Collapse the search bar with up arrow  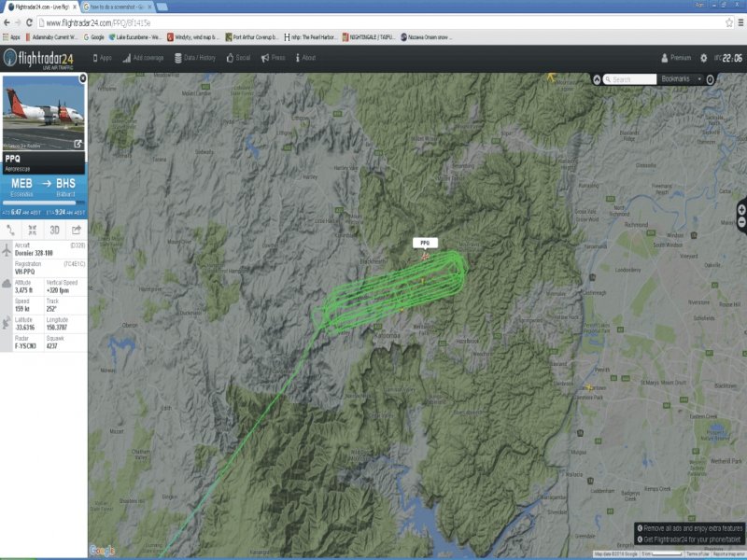click(x=597, y=79)
